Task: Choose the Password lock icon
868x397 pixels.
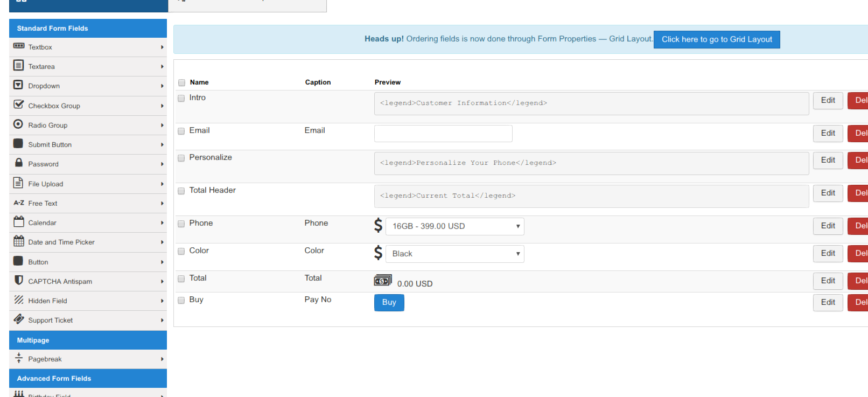Action: click(x=19, y=163)
